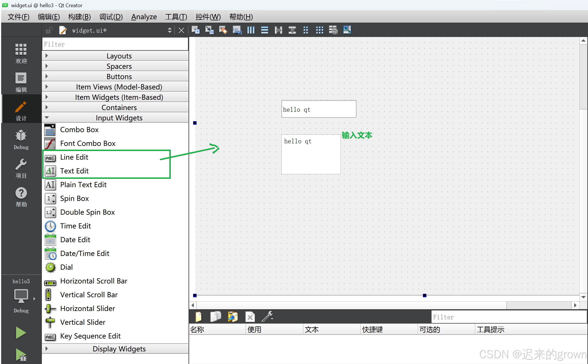This screenshot has width=588, height=364.
Task: Open the Analyze menu
Action: (x=144, y=17)
